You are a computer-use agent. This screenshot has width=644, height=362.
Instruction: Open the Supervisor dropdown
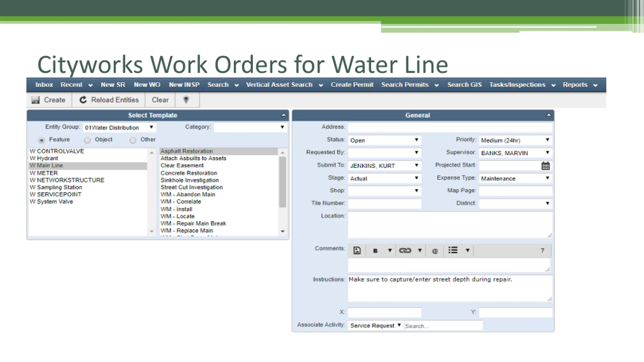click(x=515, y=153)
